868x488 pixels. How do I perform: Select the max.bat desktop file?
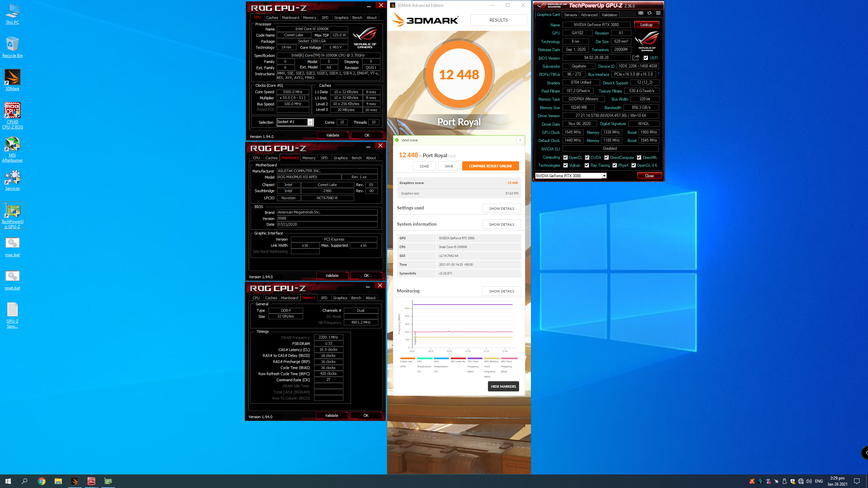12,247
